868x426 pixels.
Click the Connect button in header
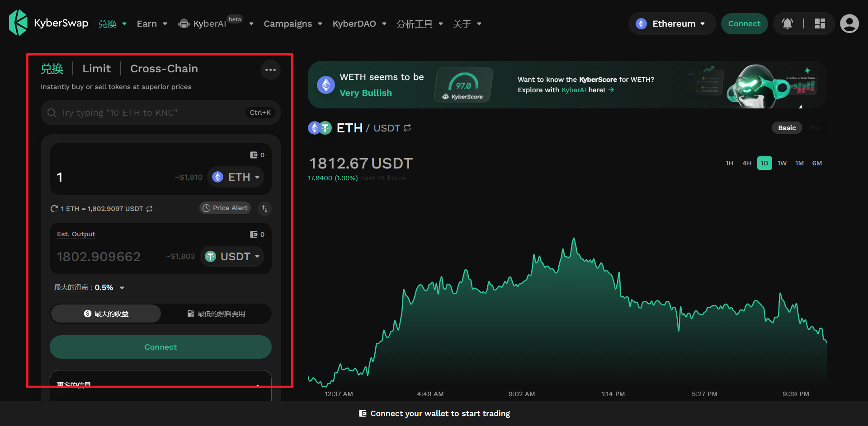click(x=744, y=23)
